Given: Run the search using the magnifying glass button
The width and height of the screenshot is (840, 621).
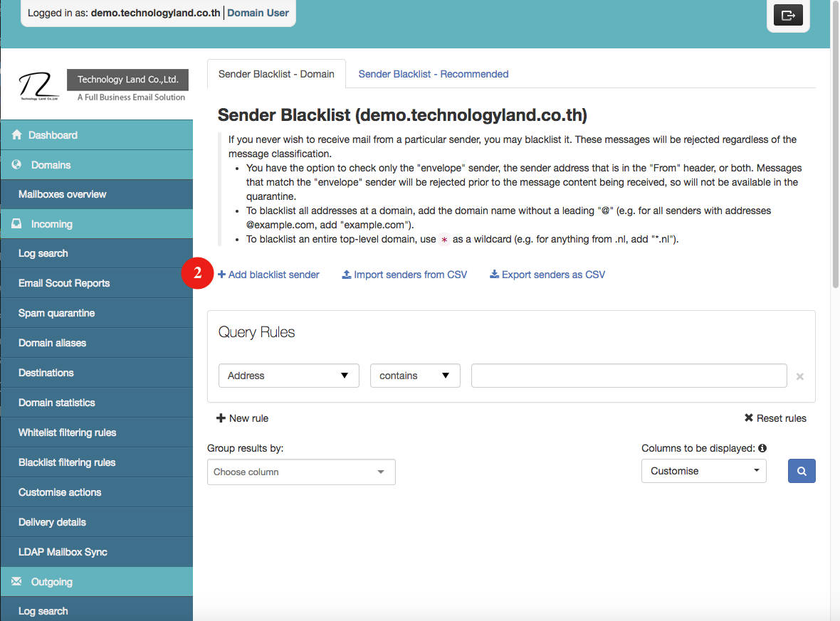Looking at the screenshot, I should point(802,471).
